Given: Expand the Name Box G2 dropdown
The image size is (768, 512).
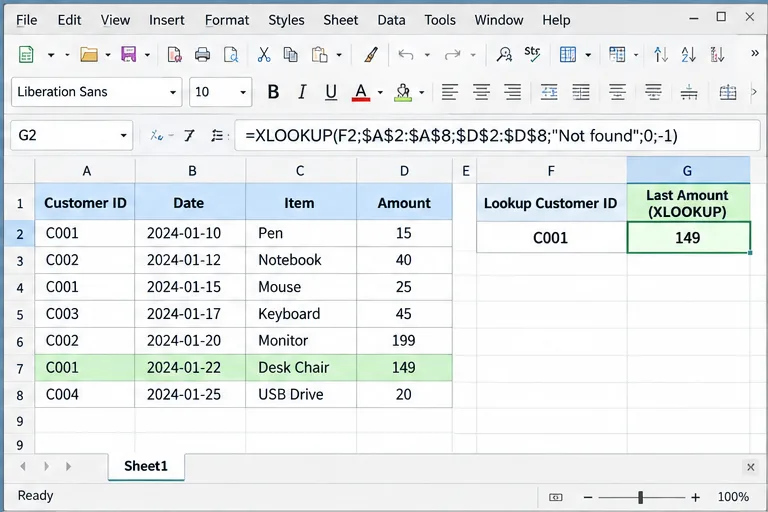Looking at the screenshot, I should (123, 135).
